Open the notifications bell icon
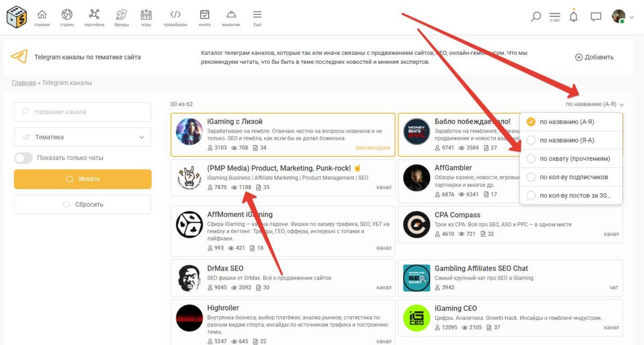 pyautogui.click(x=573, y=17)
